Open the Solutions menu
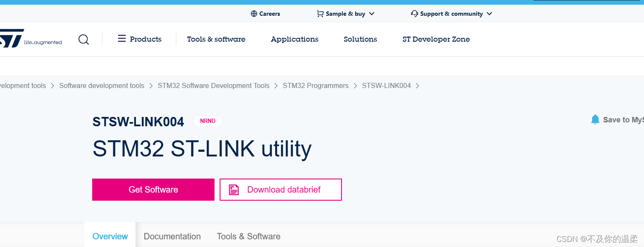This screenshot has height=247, width=644. coord(360,39)
